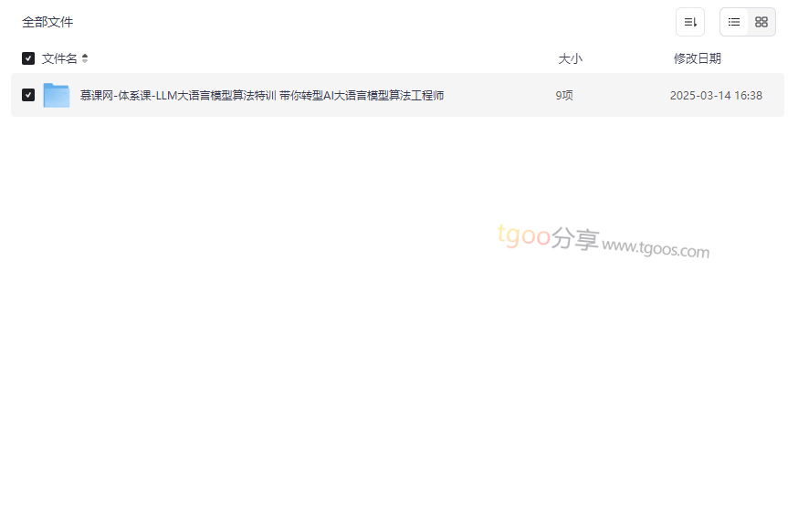Switch to grid thumbnail view
798x532 pixels.
(x=761, y=22)
